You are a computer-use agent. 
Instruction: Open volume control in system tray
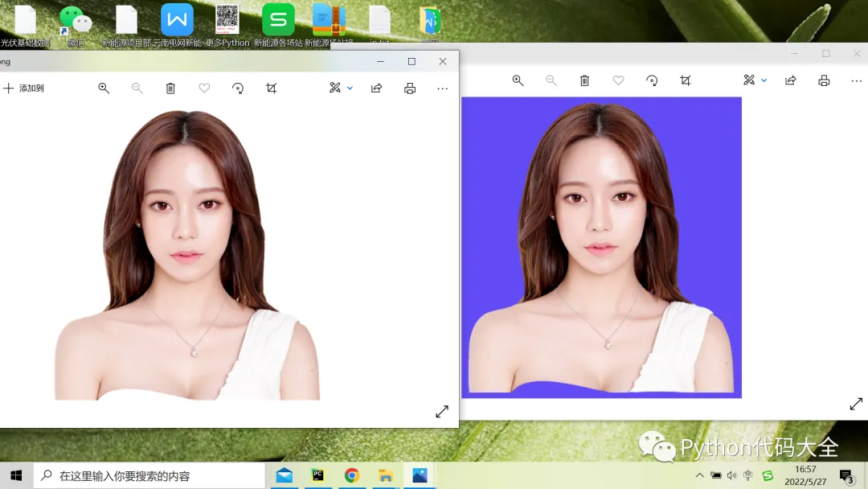coord(732,475)
